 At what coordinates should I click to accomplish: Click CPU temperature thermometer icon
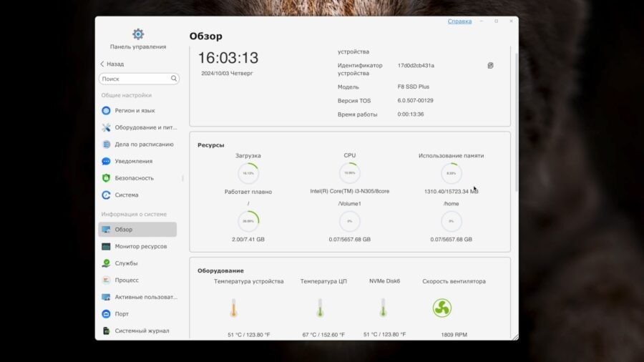320,308
